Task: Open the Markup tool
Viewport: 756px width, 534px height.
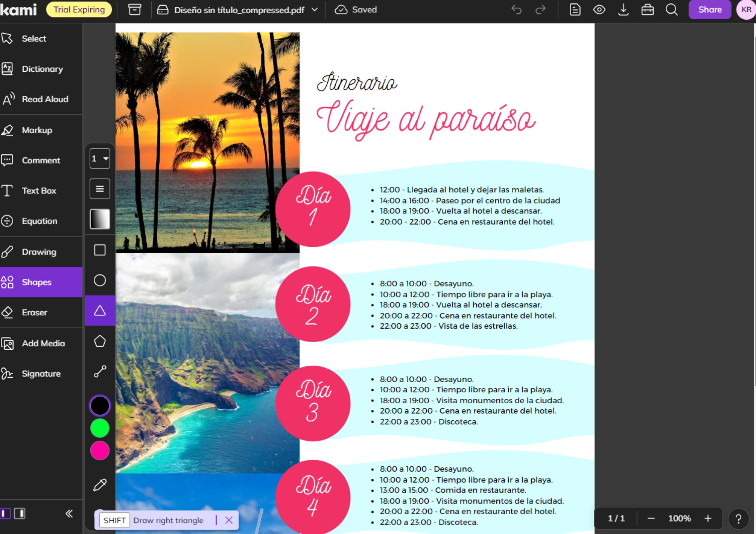Action: click(37, 130)
